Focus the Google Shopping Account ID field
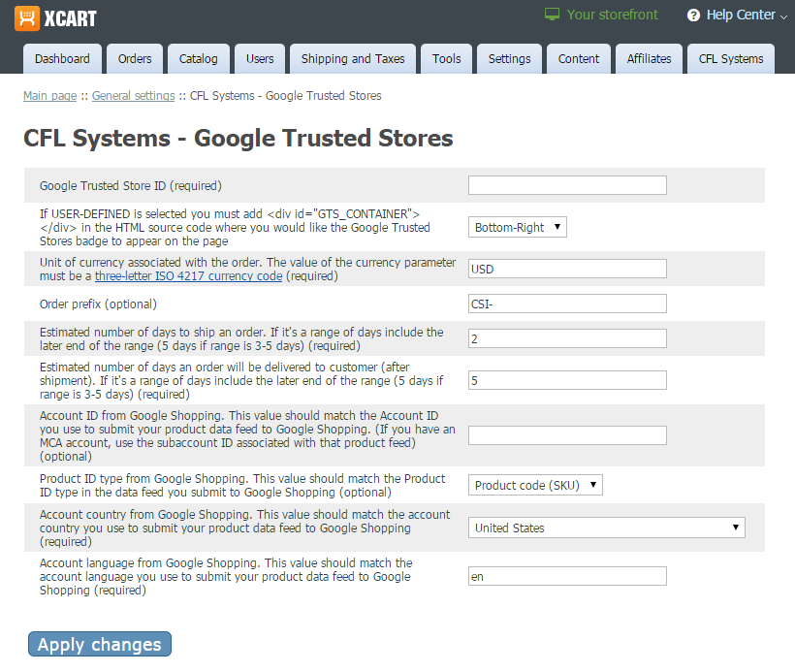The height and width of the screenshot is (672, 795). pos(567,435)
